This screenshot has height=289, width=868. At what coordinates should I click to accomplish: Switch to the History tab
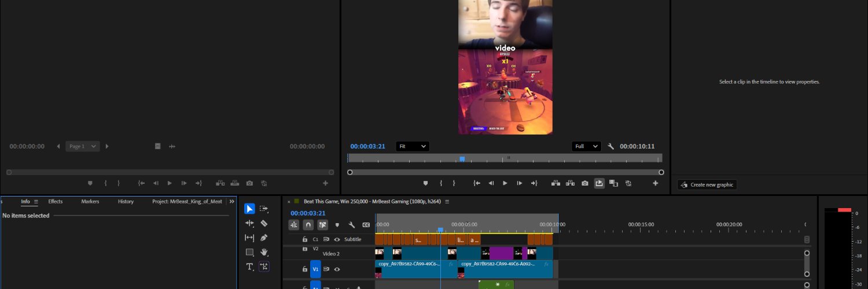[126, 202]
